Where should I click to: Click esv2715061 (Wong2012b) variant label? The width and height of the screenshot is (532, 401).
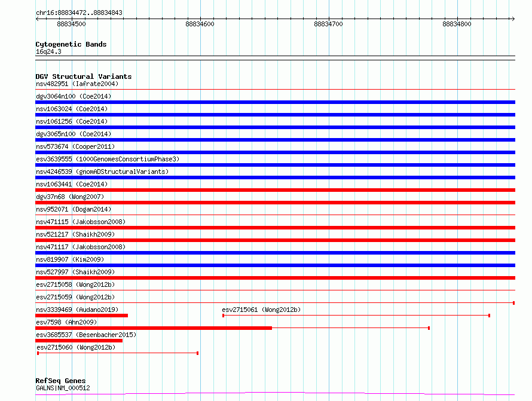click(x=261, y=310)
